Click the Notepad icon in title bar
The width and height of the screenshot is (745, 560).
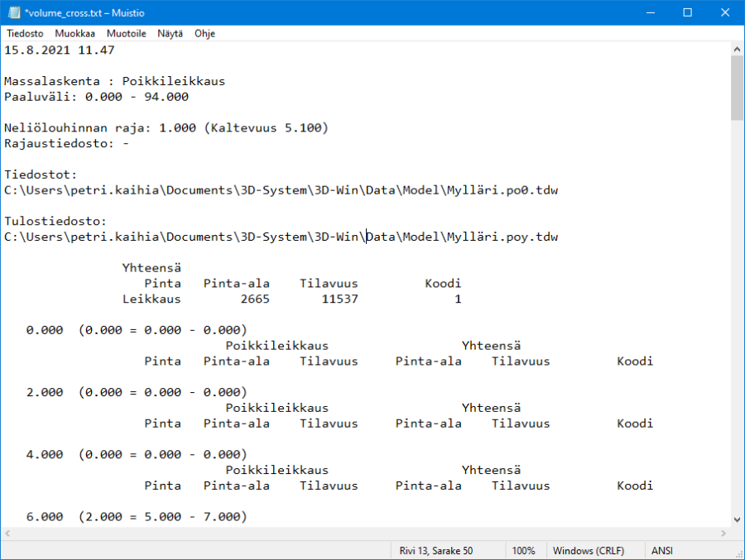pyautogui.click(x=13, y=12)
